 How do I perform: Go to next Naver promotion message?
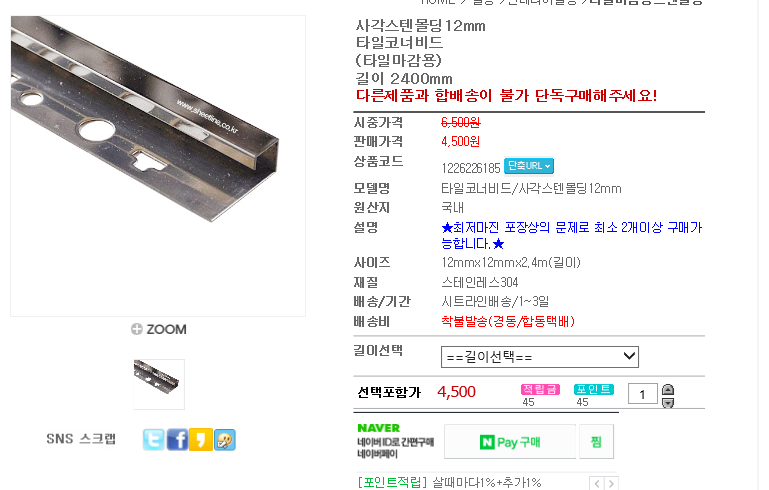click(x=611, y=484)
